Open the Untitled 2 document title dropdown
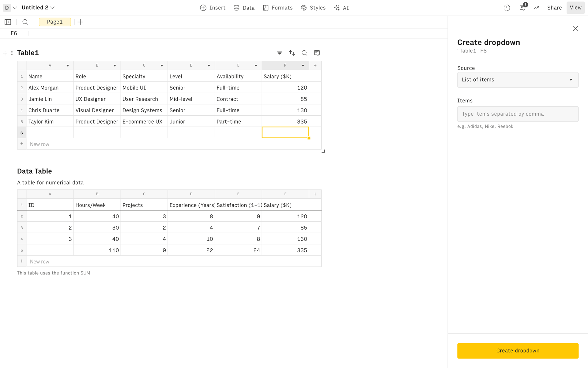Image resolution: width=588 pixels, height=368 pixels. (x=38, y=8)
